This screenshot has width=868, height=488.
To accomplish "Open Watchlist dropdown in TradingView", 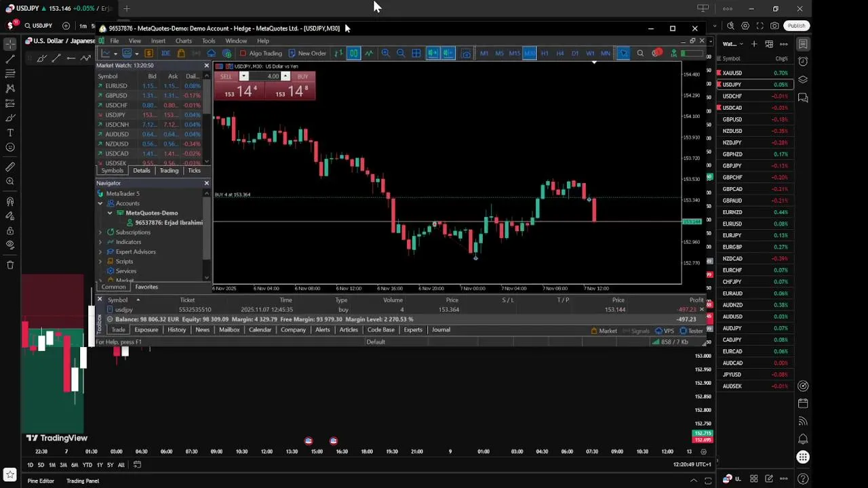I will (732, 44).
